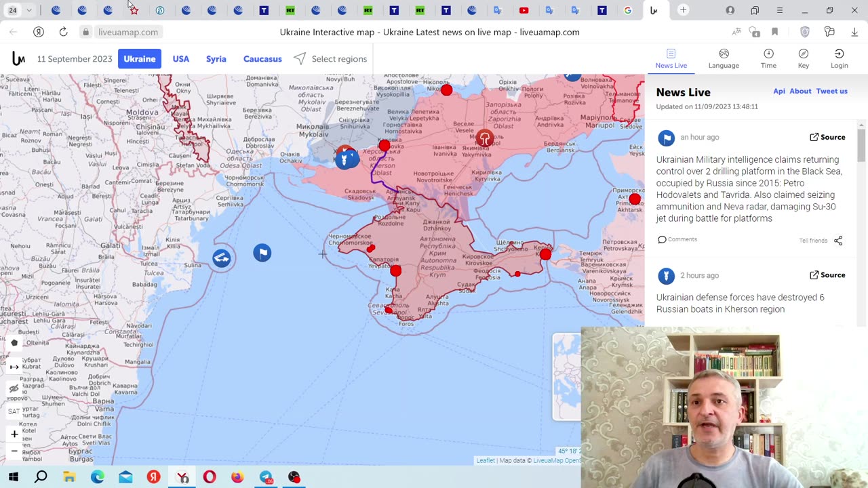Click the Tweet us link

(x=831, y=91)
